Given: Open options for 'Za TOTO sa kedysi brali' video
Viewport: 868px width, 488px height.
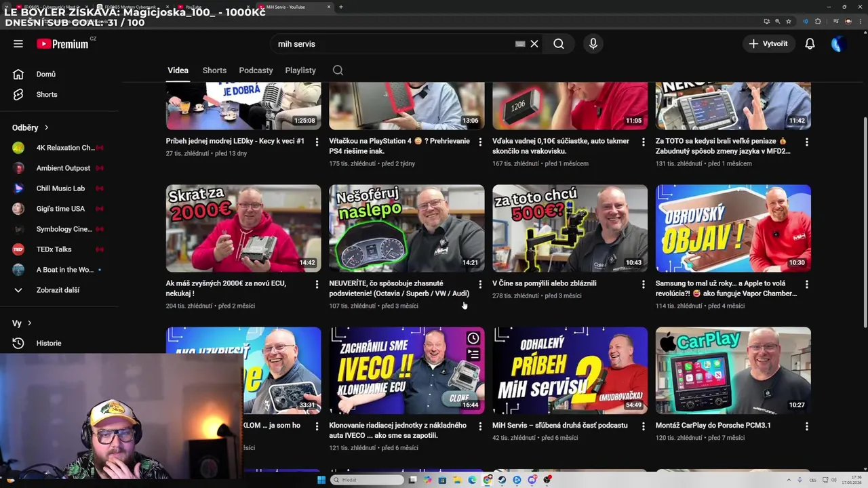Looking at the screenshot, I should coord(806,142).
